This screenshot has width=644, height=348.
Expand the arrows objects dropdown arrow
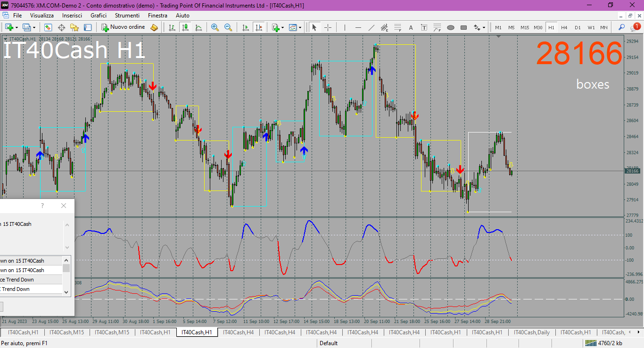(484, 27)
